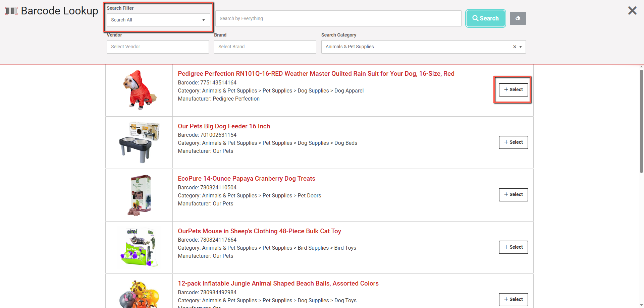Viewport: 644px width, 308px height.
Task: Open 12-pack Inflatable Jungle Animal Beach Balls link
Action: [278, 284]
